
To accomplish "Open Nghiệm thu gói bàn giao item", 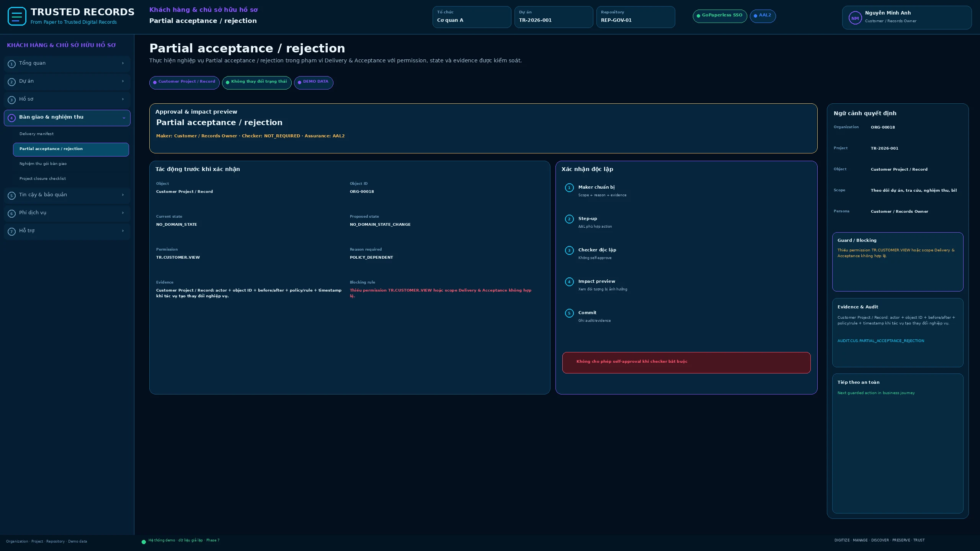I will 71,164.
